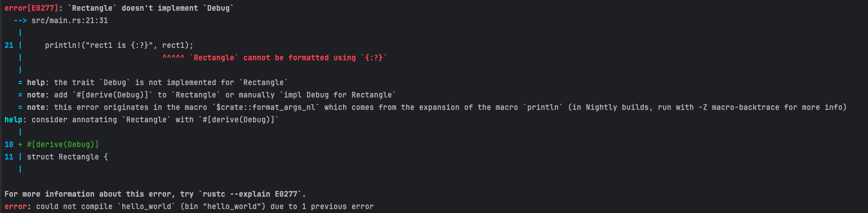Screen dimensions: 868x213
Task: Click the green plus sign on line 10
Action: tap(20, 144)
